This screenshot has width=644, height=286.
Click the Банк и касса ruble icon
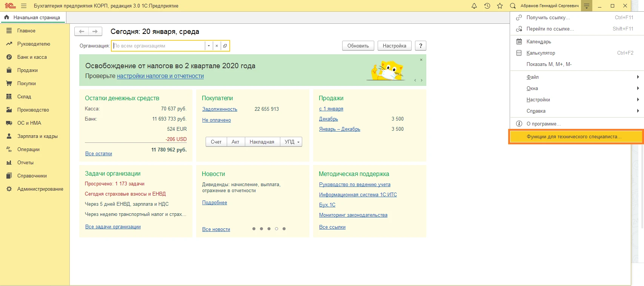point(9,57)
